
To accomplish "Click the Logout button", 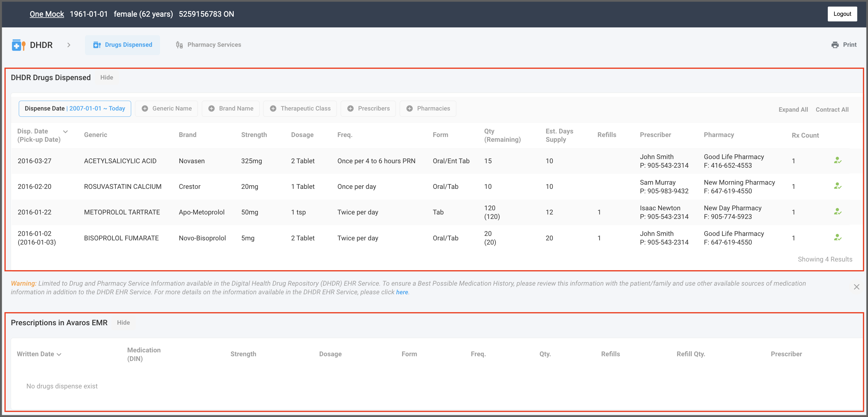I will [842, 14].
